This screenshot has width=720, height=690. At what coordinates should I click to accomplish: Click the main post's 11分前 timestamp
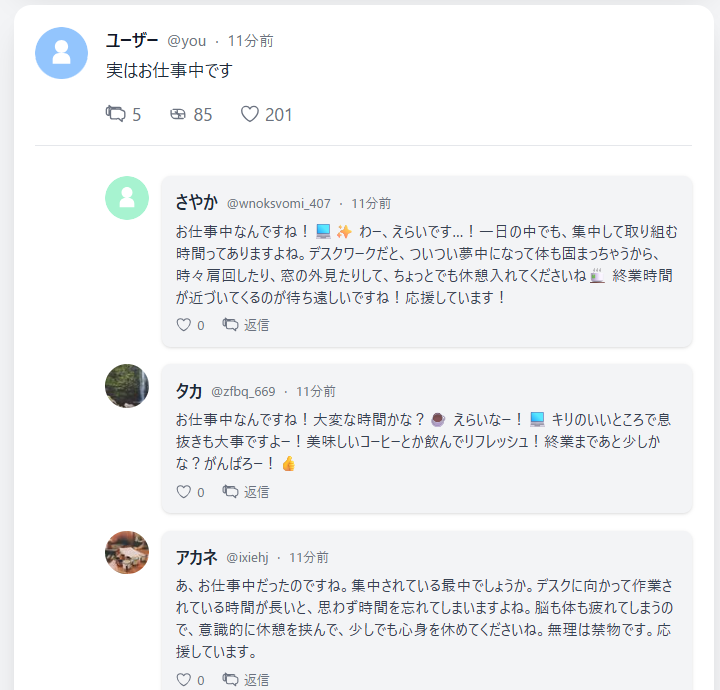coord(250,41)
